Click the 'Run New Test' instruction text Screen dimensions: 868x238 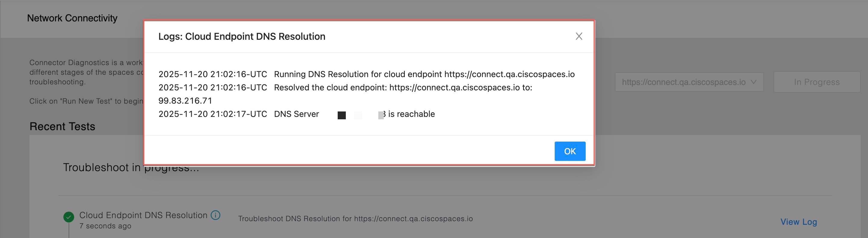pyautogui.click(x=86, y=101)
